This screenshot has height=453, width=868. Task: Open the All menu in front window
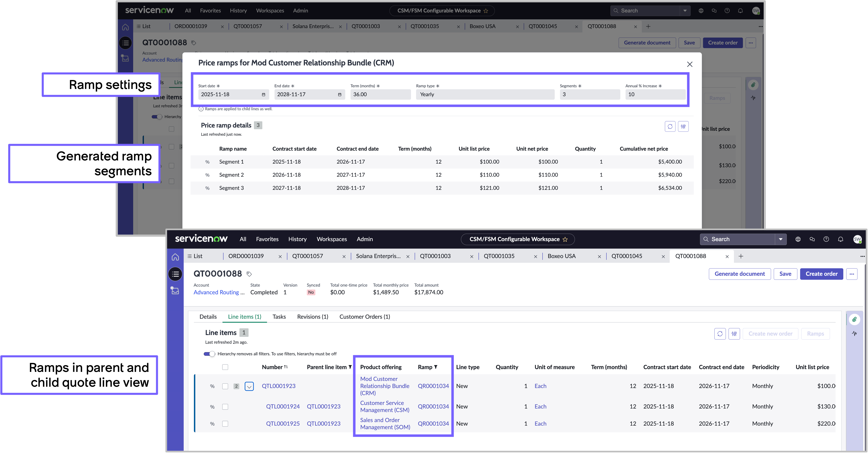click(x=243, y=239)
